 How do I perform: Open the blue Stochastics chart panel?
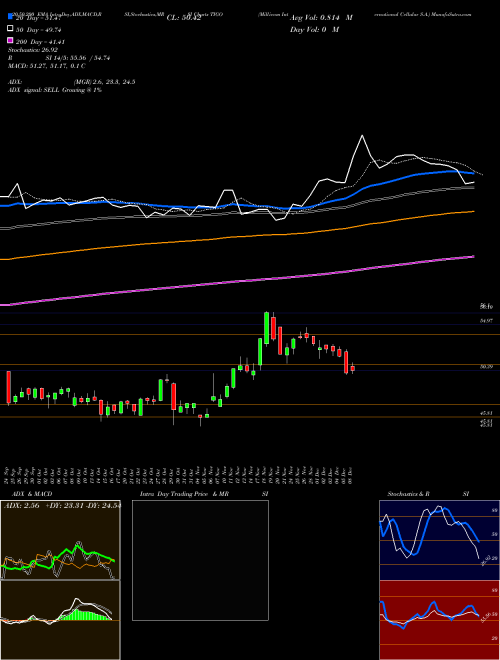(x=439, y=540)
